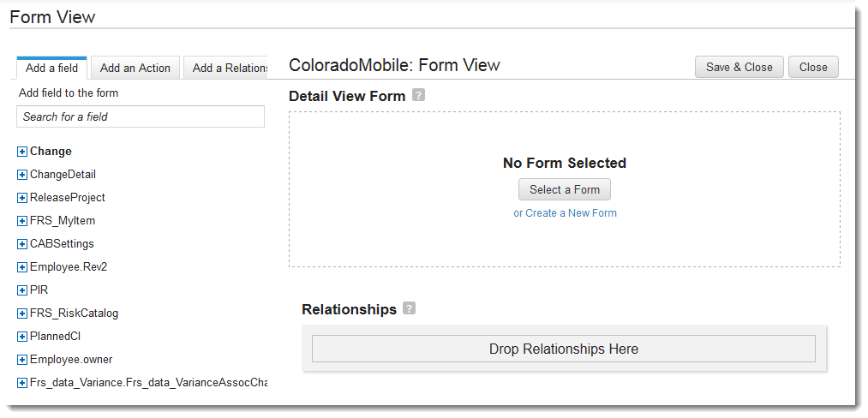Image resolution: width=868 pixels, height=418 pixels.
Task: Expand the PIR plus icon
Action: click(22, 290)
